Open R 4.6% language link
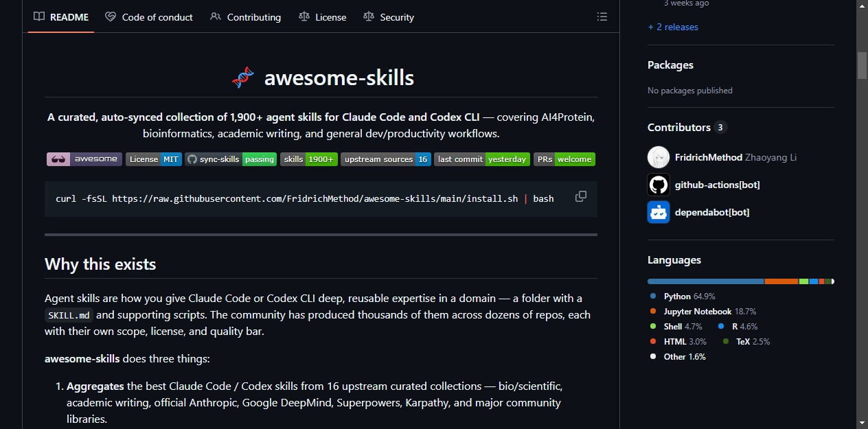This screenshot has height=429, width=868. [x=738, y=327]
